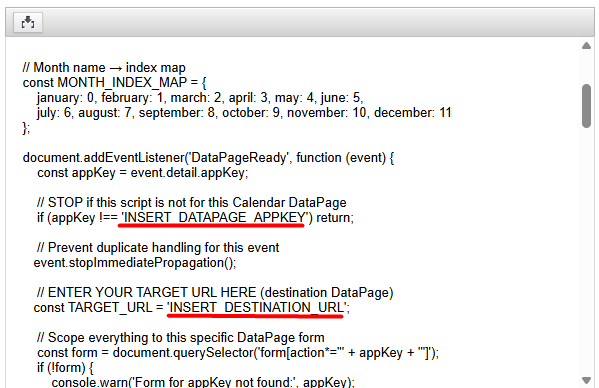Screen dimensions: 599x388
Task: Click on 'INSERT_DATAPAGE_APPKEY' placeholder text
Action: pos(214,218)
